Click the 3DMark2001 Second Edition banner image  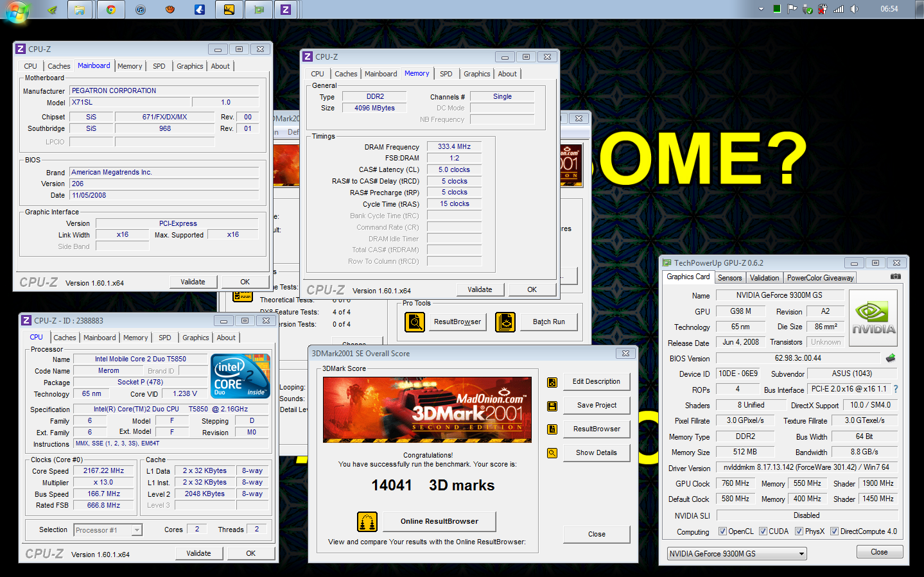click(427, 409)
